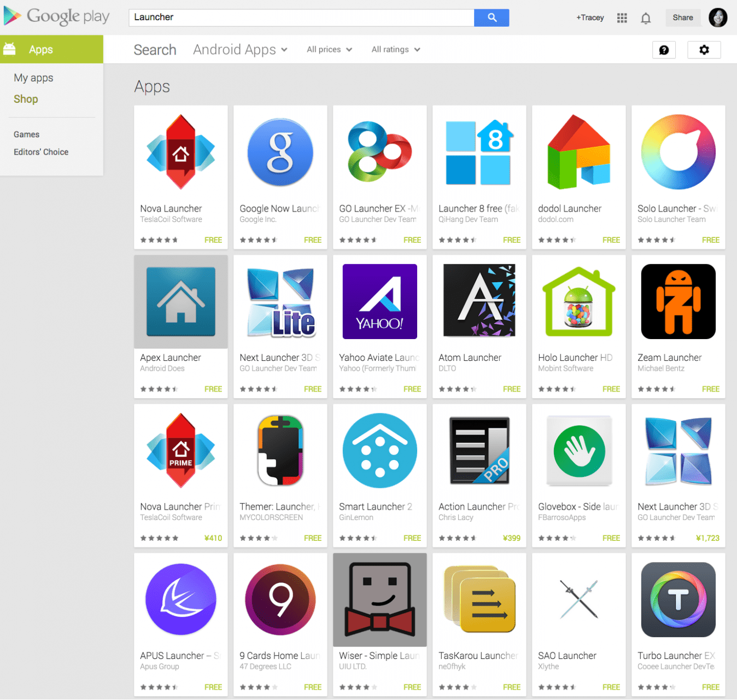Click the Share button
This screenshot has width=737, height=700.
pyautogui.click(x=683, y=17)
